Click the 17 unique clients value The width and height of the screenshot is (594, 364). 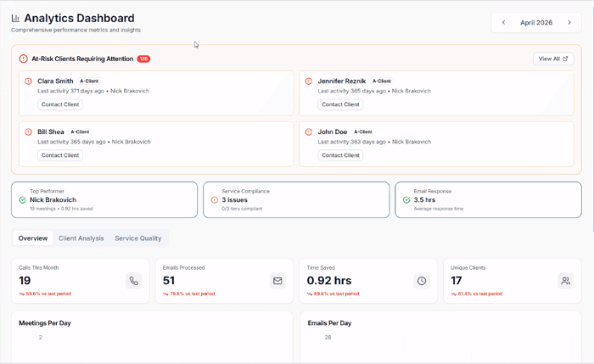point(457,281)
